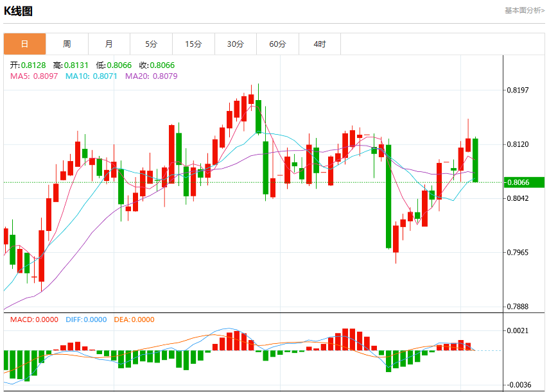Switch to the 周 weekly tab
This screenshot has height=392, width=549.
pyautogui.click(x=67, y=44)
